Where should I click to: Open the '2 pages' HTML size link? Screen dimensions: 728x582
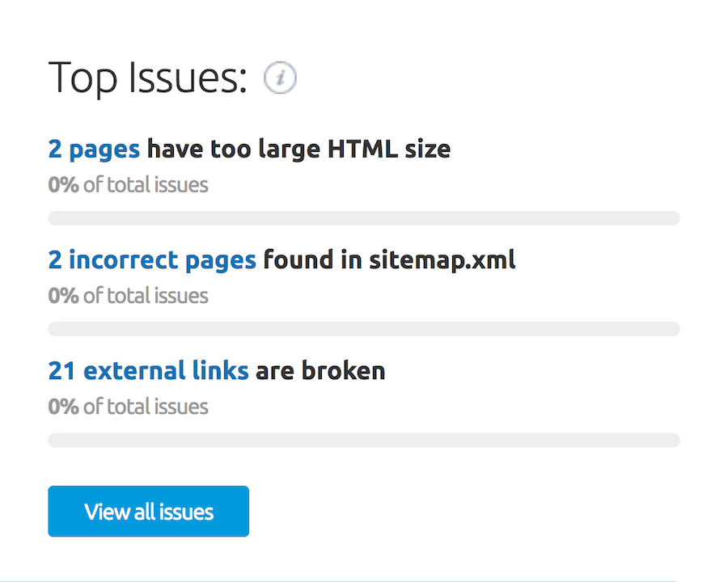94,150
